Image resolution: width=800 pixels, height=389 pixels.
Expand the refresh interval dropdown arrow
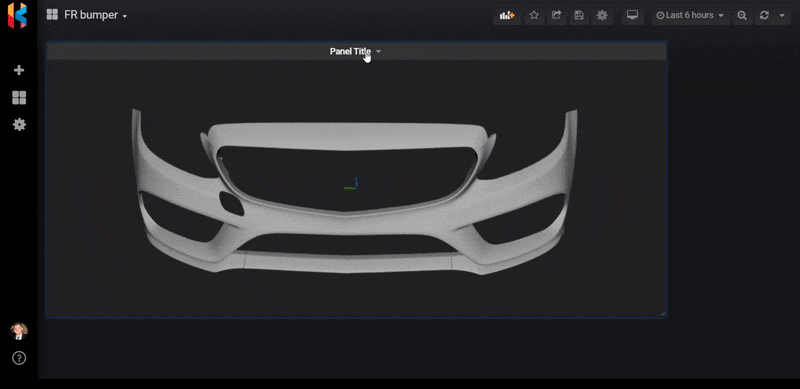point(782,15)
